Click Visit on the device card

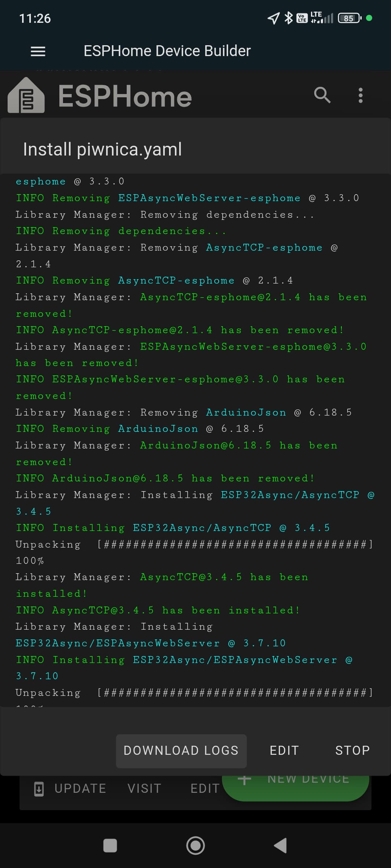[x=144, y=789]
